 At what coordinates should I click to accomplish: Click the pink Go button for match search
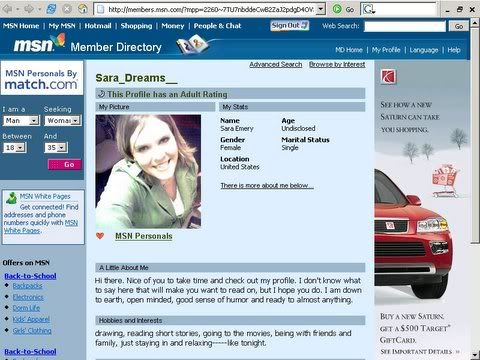(x=65, y=164)
